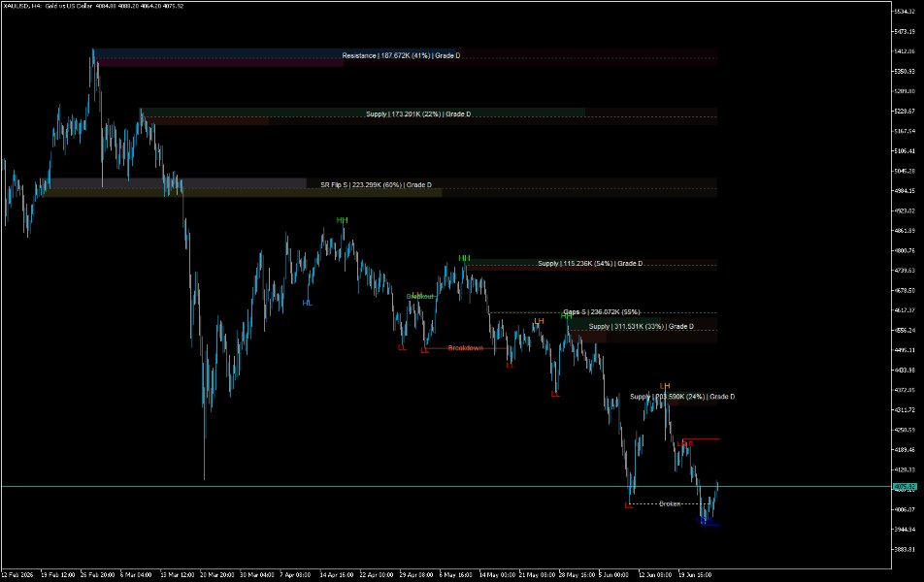This screenshot has height=582, width=924.
Task: Select the red Breakdown line label
Action: click(466, 348)
